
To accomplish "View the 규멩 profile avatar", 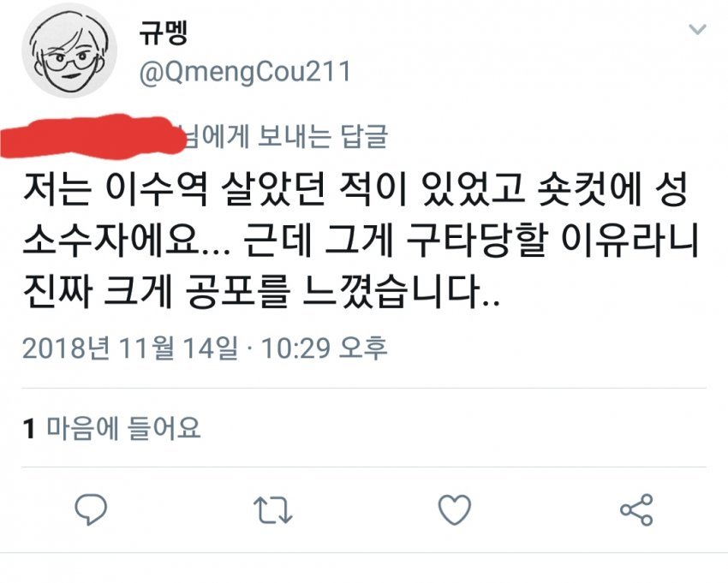I will coord(69,50).
